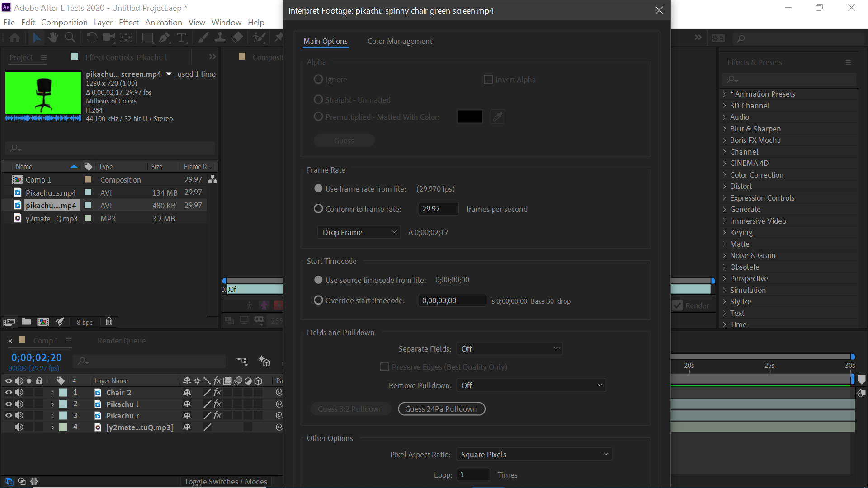This screenshot has height=488, width=868.
Task: Hide the Chair 2 layer visibility
Action: tap(8, 393)
